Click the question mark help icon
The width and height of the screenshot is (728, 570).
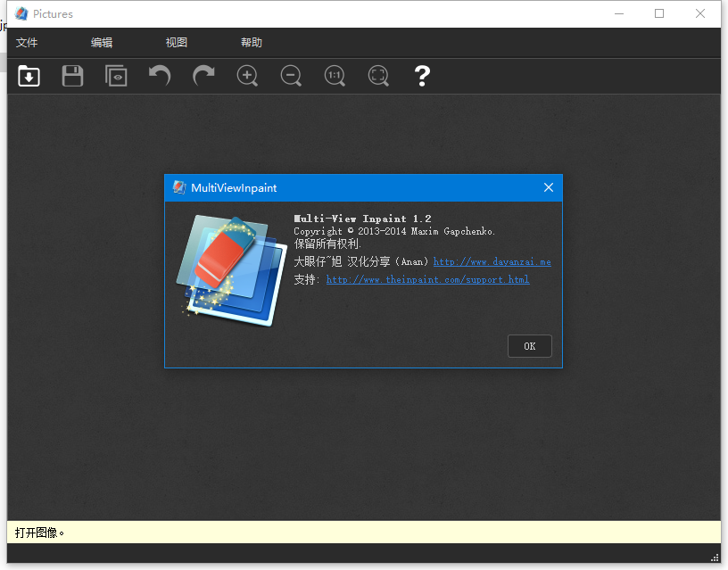tap(422, 76)
